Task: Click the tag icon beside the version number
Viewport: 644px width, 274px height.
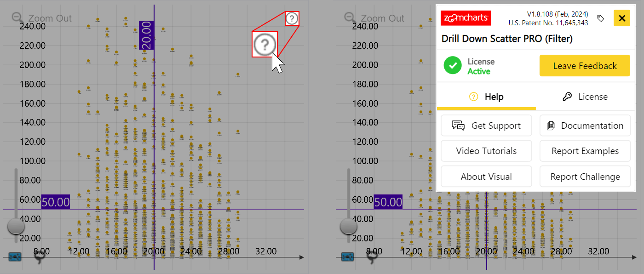Action: (x=601, y=17)
